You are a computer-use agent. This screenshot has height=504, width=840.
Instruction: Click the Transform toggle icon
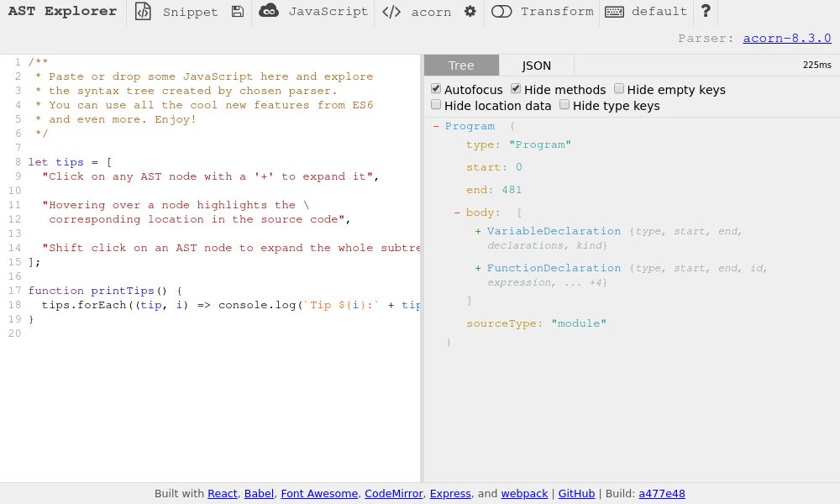tap(501, 12)
